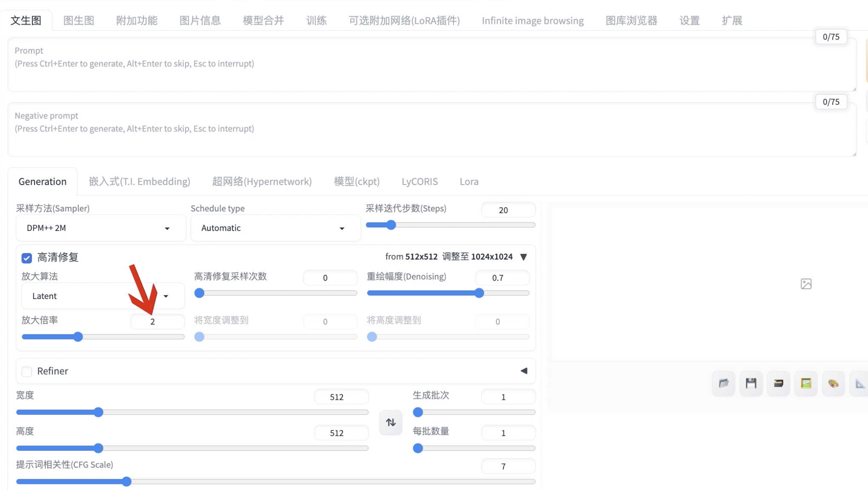Click the image placeholder icon in output panel
The image size is (868, 490).
click(806, 284)
